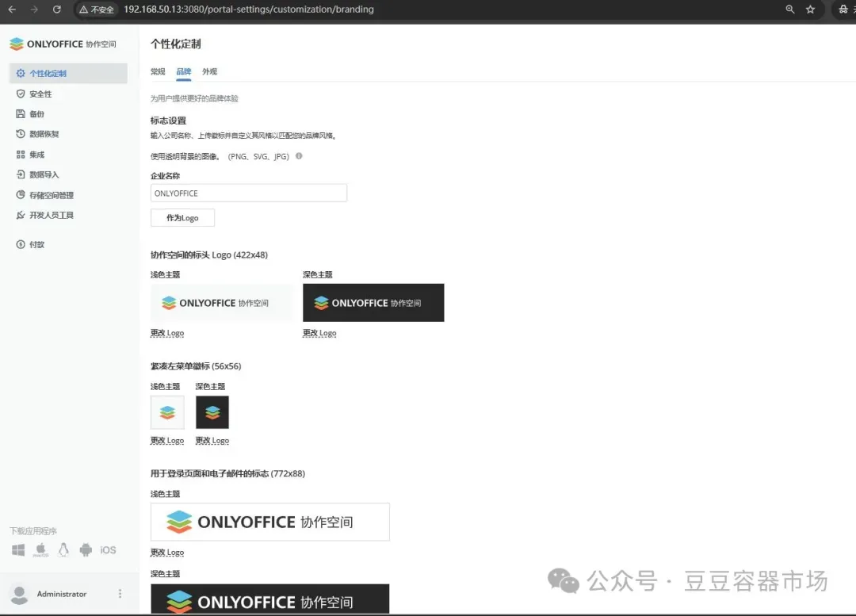Click the browser address bar URL
856x616 pixels.
coord(248,10)
